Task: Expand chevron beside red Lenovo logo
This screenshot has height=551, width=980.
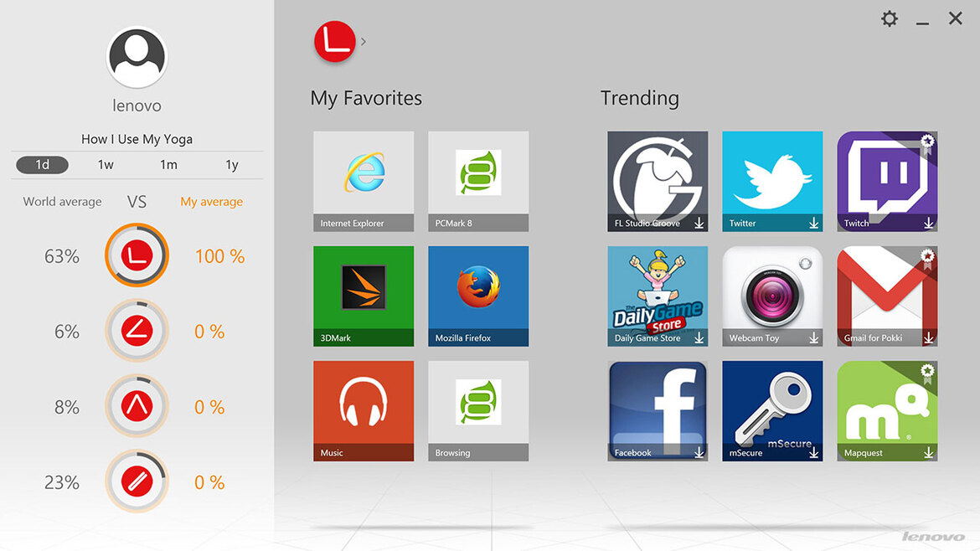Action: (364, 42)
